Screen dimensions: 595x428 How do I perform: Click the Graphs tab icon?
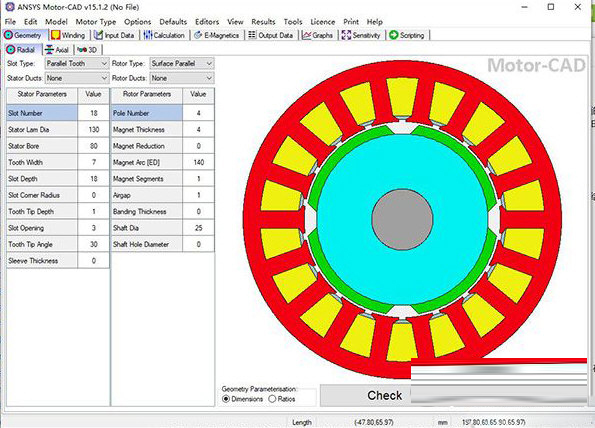click(307, 35)
